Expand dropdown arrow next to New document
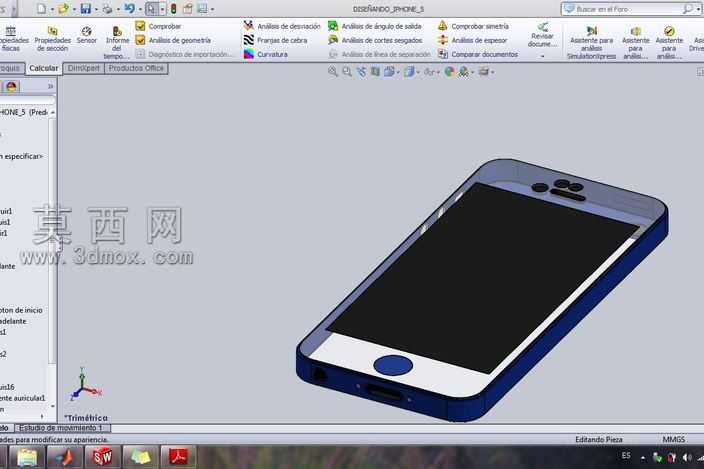The height and width of the screenshot is (469, 704). [52, 9]
